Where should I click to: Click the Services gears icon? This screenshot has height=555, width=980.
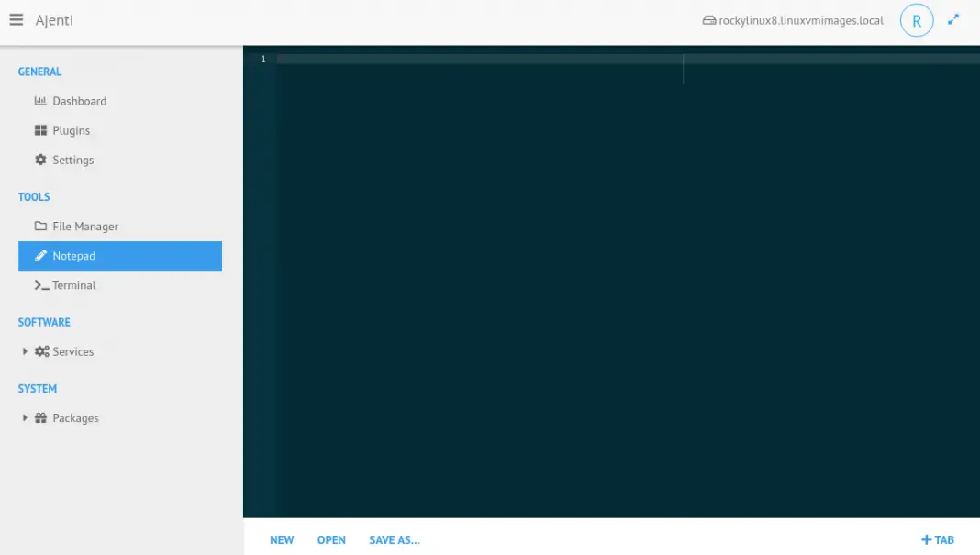40,351
